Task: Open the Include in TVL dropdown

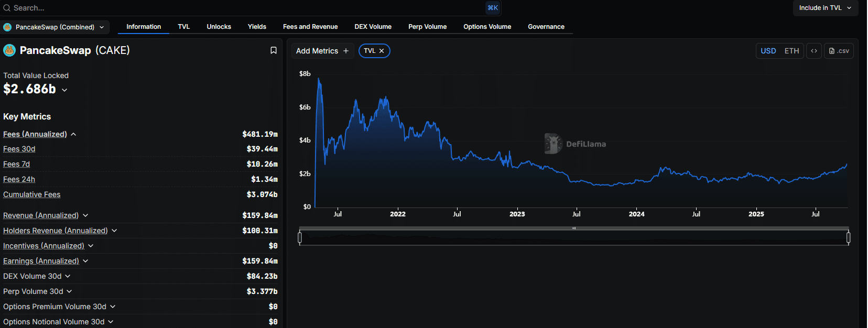Action: point(825,8)
